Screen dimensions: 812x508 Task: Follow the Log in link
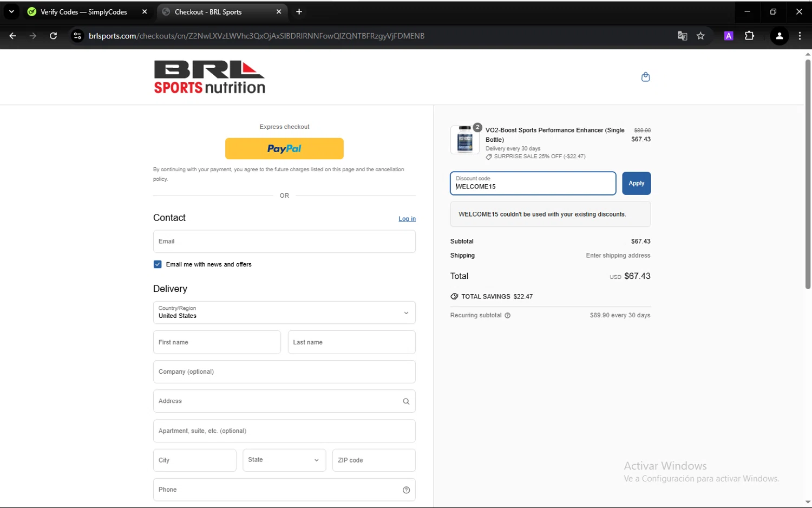[407, 219]
